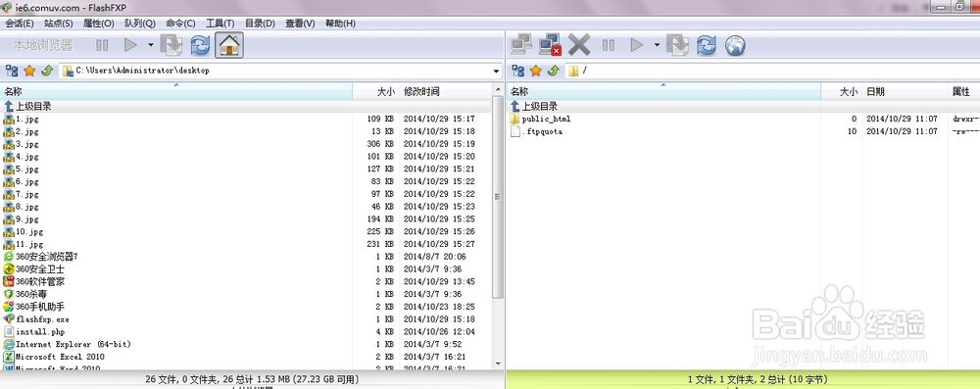Sort local list by 名称 column header
Screen dimensions: 980x389
click(x=176, y=92)
